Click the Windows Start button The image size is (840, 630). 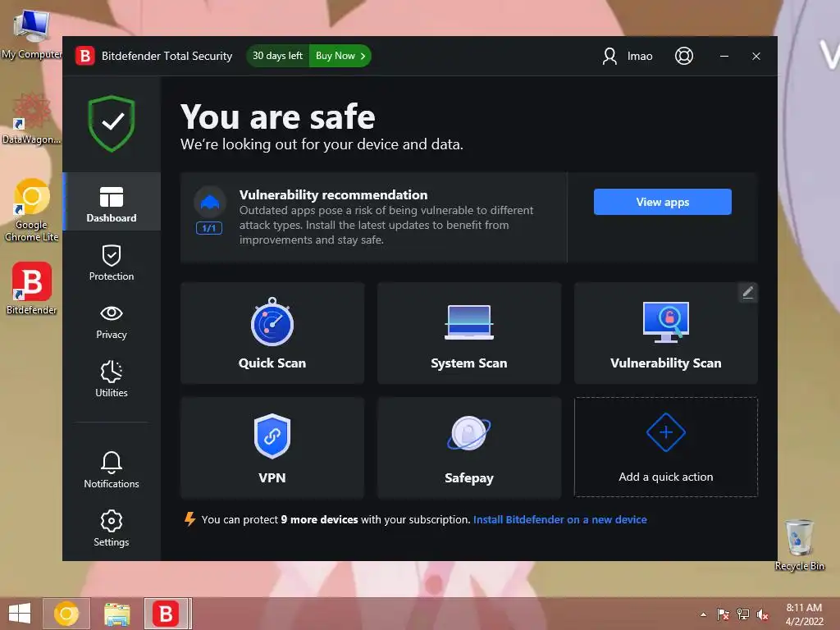[x=20, y=614]
